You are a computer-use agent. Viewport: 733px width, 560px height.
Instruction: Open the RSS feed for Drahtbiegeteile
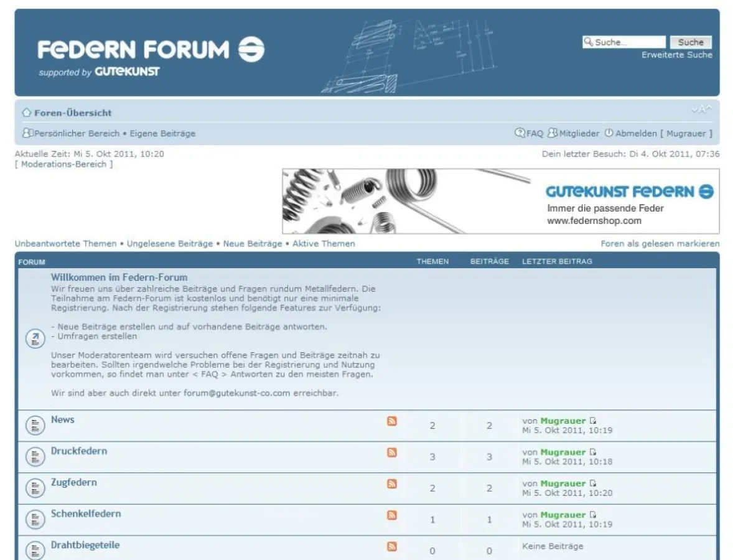tap(392, 546)
